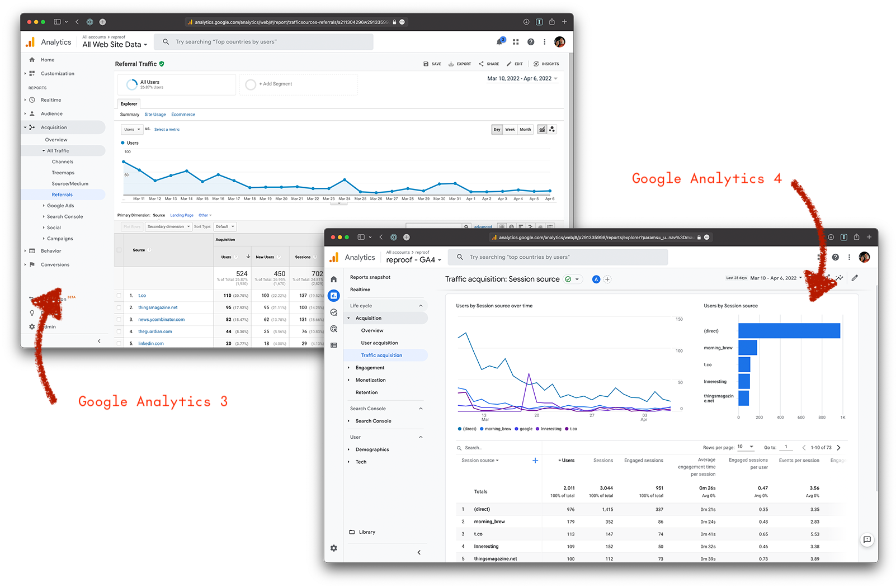Tick the checkbox for thingsmagazine.net row
Image resolution: width=896 pixels, height=588 pixels.
click(x=119, y=307)
